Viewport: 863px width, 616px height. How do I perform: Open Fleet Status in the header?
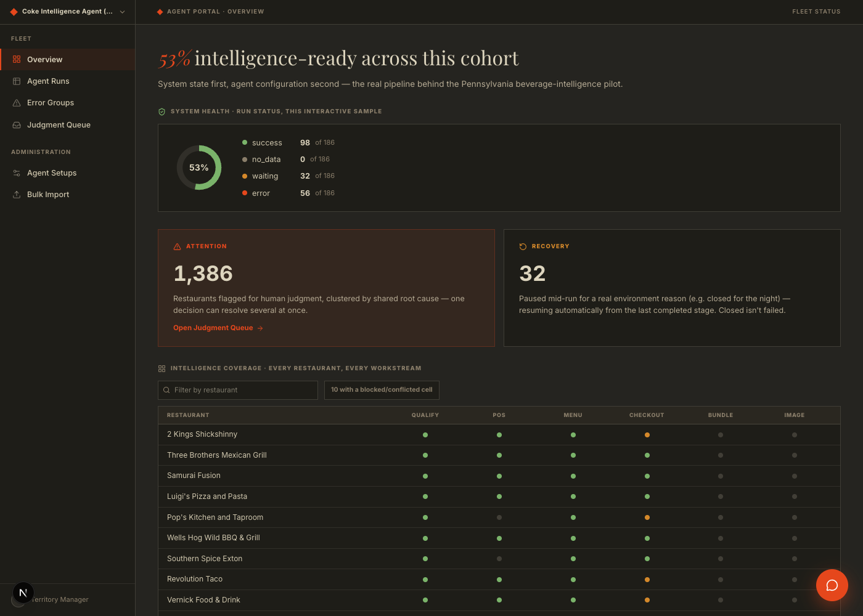point(816,12)
